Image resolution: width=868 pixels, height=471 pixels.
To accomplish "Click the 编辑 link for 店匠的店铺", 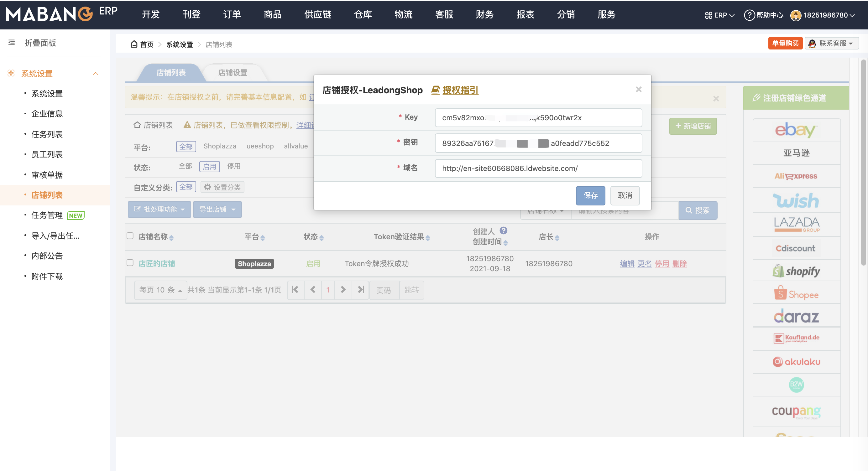I will 627,264.
